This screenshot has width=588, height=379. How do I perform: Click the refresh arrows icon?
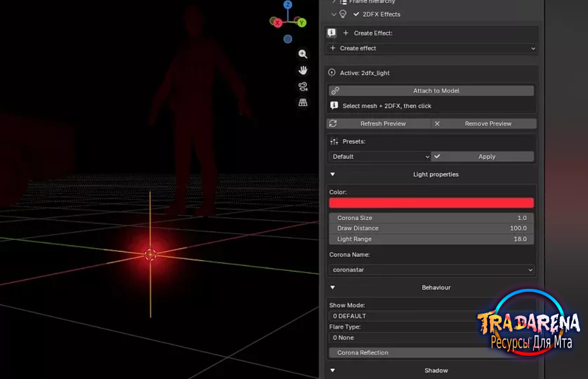(333, 123)
